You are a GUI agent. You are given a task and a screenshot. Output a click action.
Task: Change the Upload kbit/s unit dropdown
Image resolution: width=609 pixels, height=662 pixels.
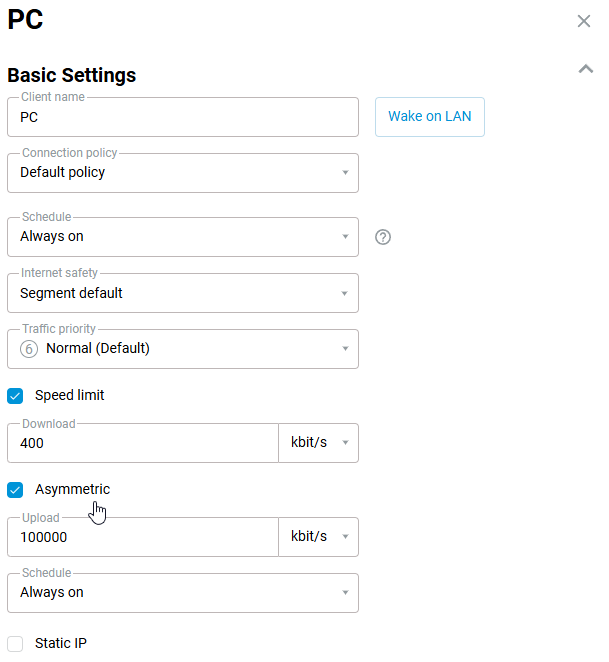point(318,537)
